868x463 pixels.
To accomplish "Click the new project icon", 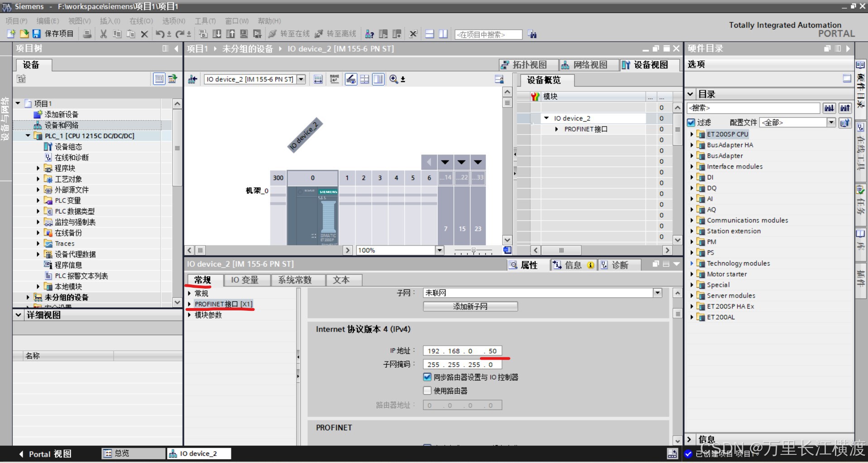I will click(x=11, y=34).
